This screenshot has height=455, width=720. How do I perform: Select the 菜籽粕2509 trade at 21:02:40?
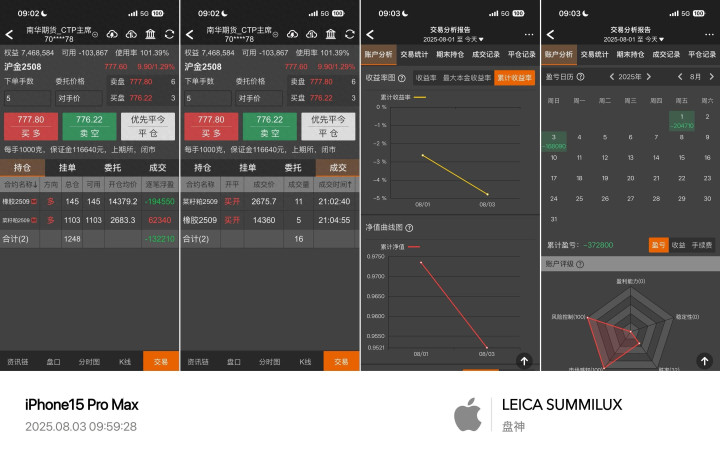[270, 202]
